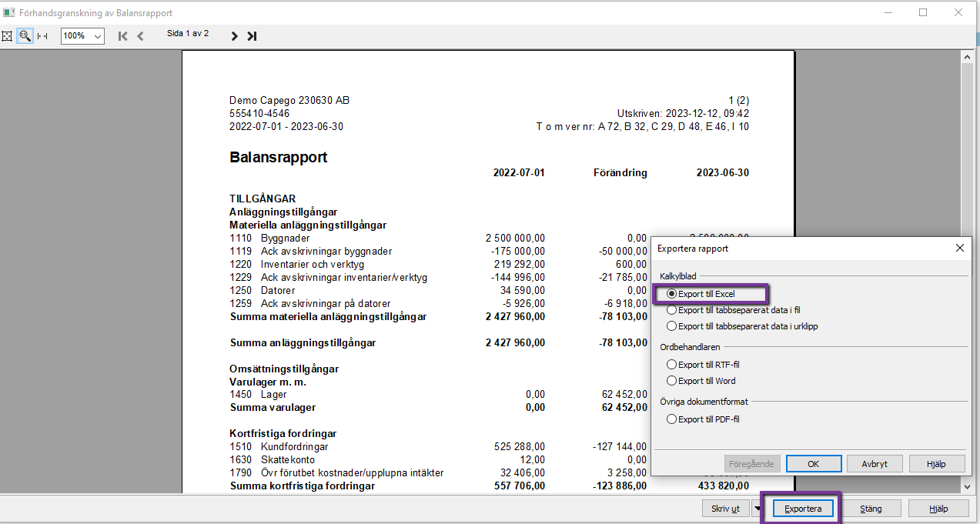Jump to the last page
The height and width of the screenshot is (524, 980).
click(x=252, y=36)
